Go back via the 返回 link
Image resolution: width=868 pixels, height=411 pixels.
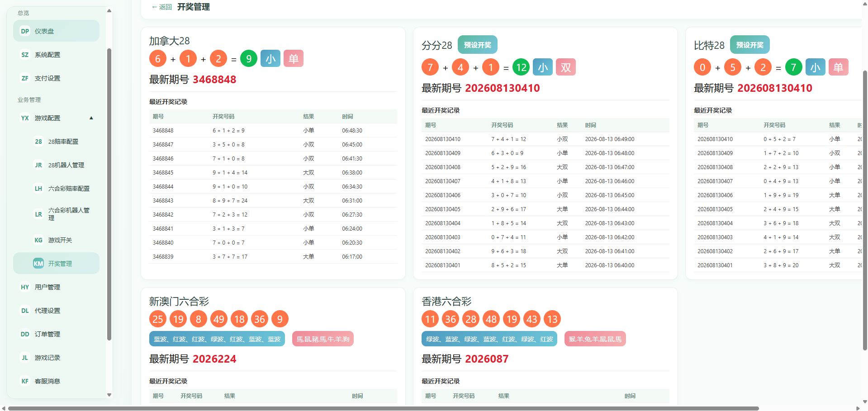162,7
